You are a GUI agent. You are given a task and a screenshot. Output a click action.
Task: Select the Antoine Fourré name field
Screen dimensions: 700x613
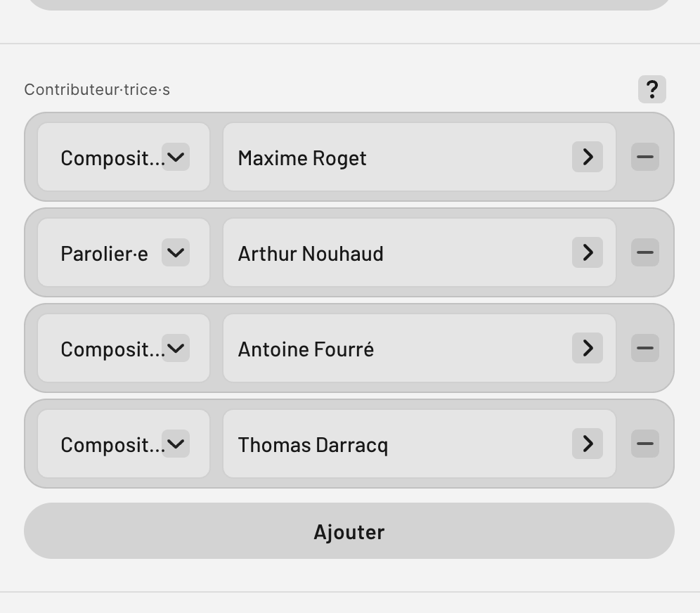420,348
